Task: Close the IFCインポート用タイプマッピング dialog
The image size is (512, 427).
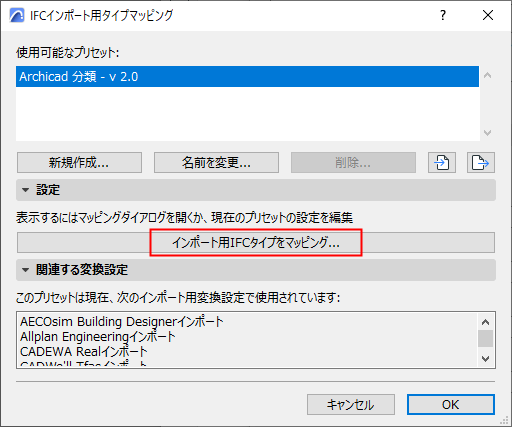Action: point(488,15)
